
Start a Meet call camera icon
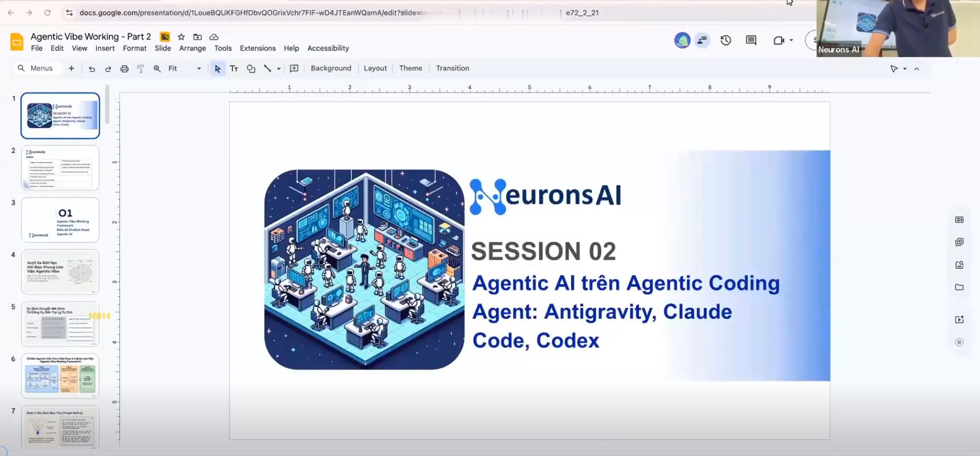coord(779,40)
